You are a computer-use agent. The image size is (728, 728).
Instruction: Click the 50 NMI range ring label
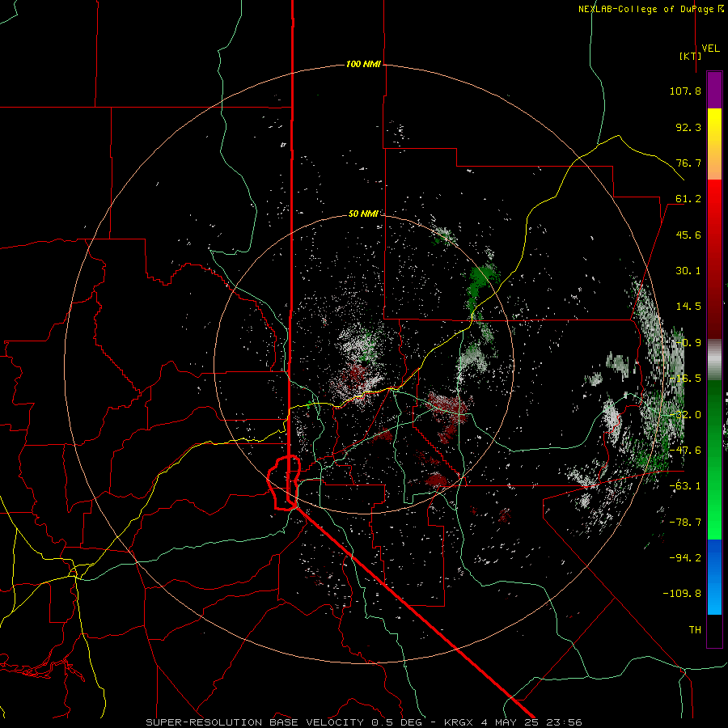(x=363, y=214)
